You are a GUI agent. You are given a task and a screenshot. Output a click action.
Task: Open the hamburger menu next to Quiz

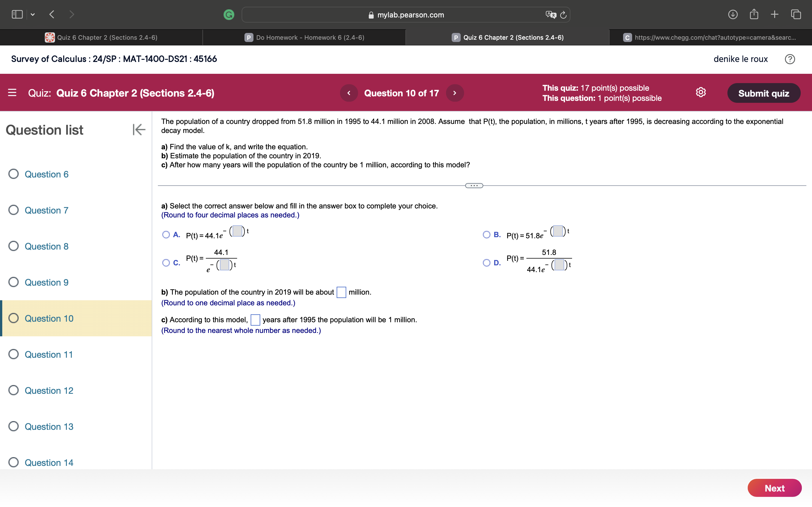(x=12, y=93)
